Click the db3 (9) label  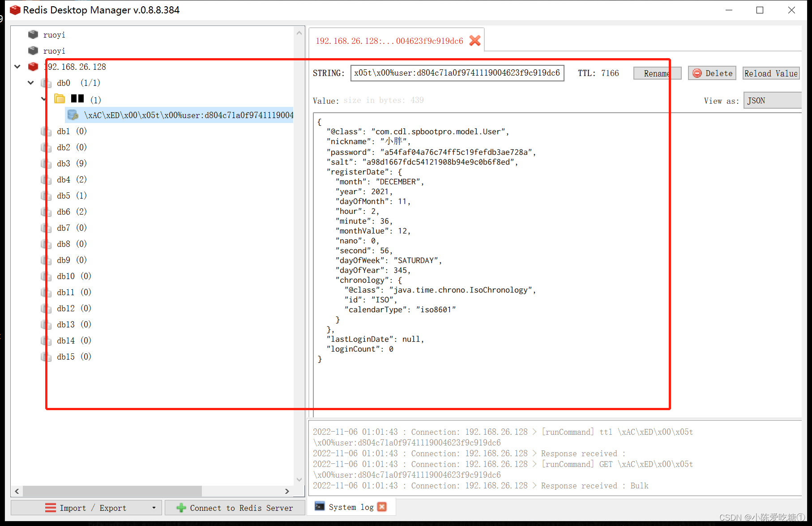pos(72,163)
